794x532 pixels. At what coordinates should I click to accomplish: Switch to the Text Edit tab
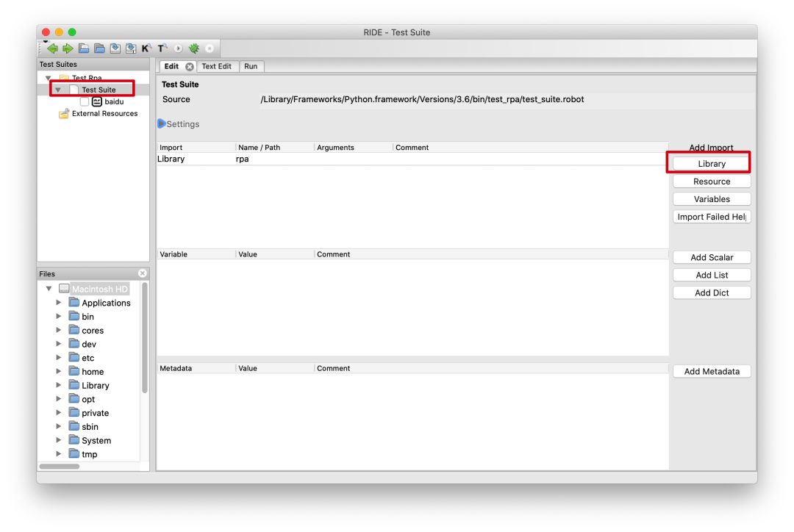click(216, 66)
